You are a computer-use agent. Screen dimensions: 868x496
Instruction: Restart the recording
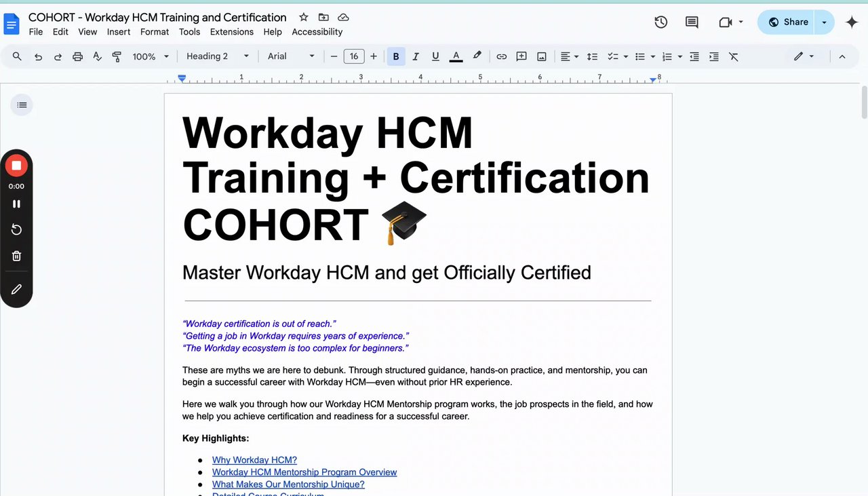click(x=16, y=229)
